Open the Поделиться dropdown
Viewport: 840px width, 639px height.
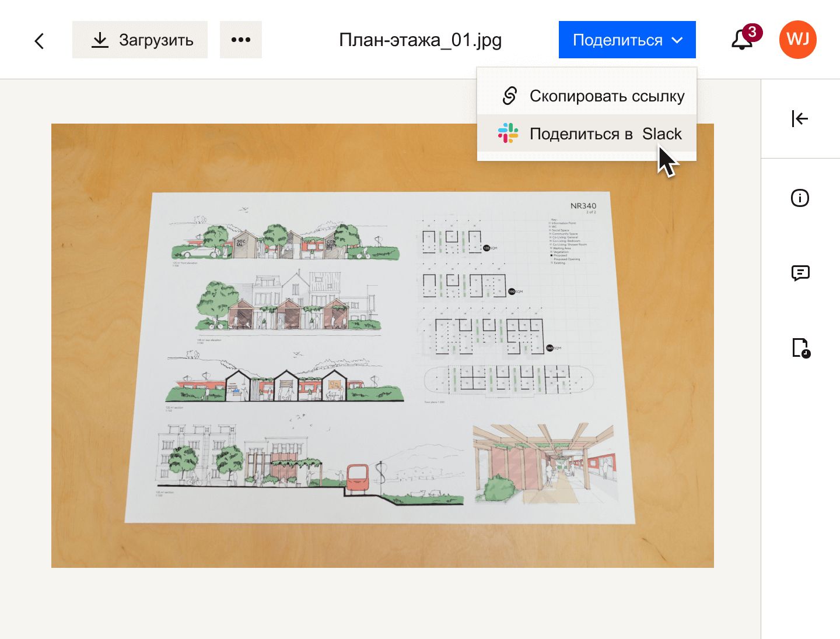627,40
